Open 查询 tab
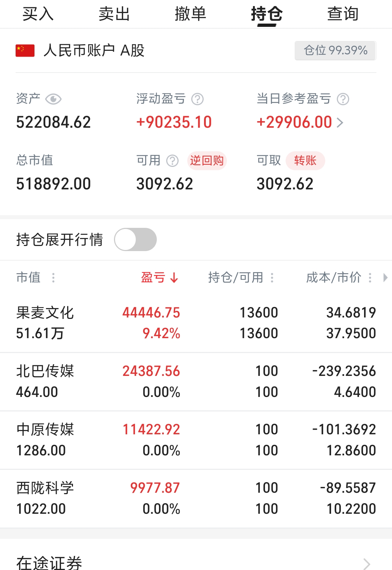Image resolution: width=392 pixels, height=570 pixels. tap(343, 14)
